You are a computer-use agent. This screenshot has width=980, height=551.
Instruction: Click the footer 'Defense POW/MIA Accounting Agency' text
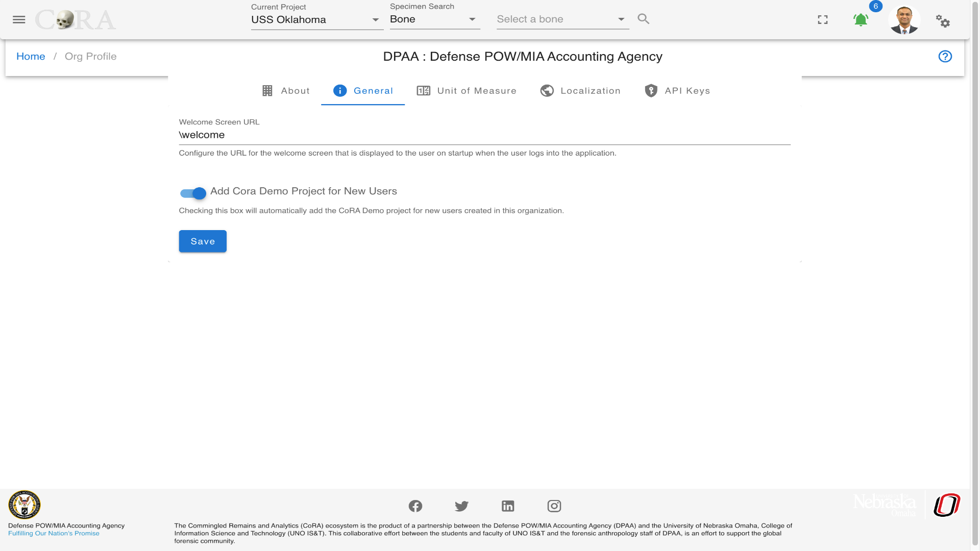pyautogui.click(x=66, y=525)
